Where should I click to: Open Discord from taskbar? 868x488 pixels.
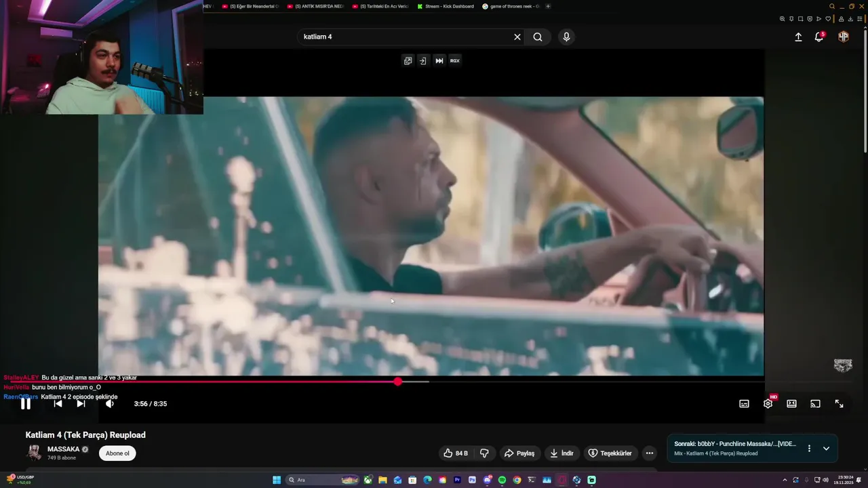point(488,480)
